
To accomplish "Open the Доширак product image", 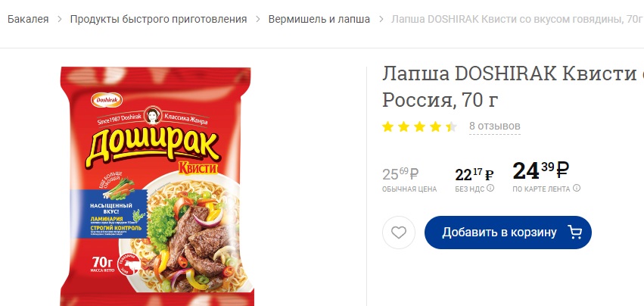I will point(157,186).
